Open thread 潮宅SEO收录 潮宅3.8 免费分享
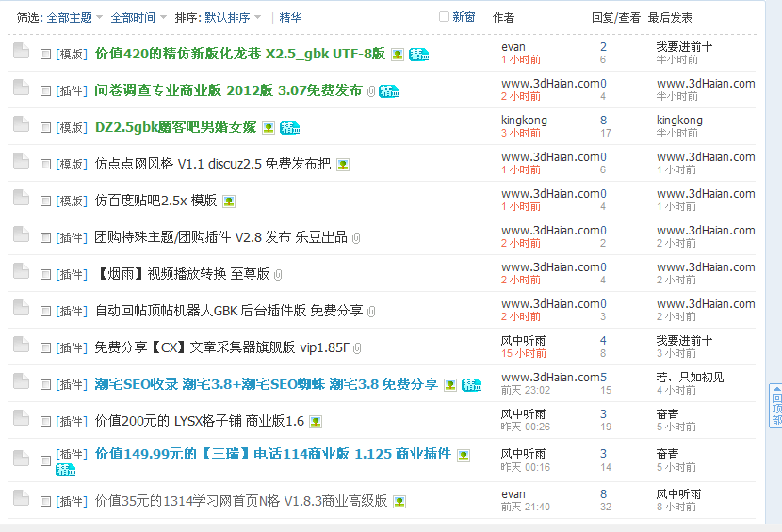 267,384
